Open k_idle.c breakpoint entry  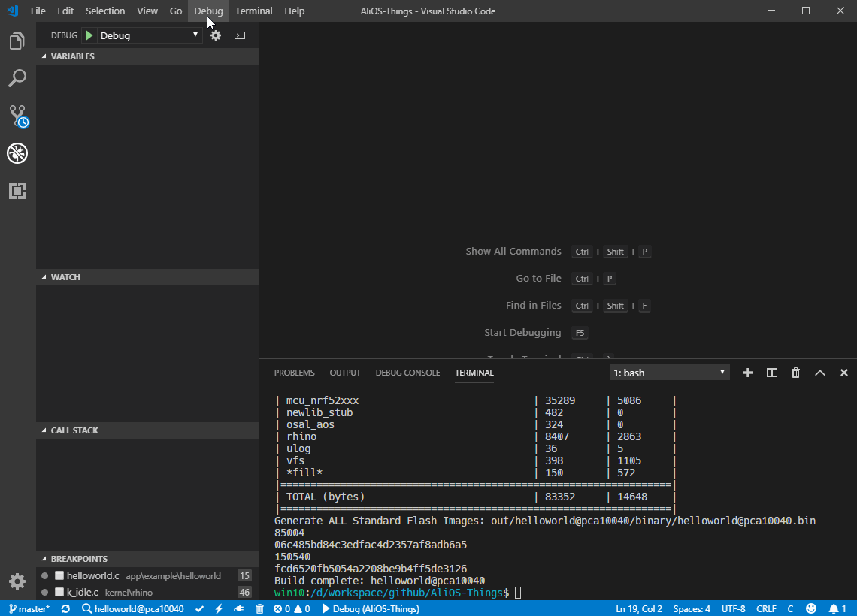[x=147, y=592]
